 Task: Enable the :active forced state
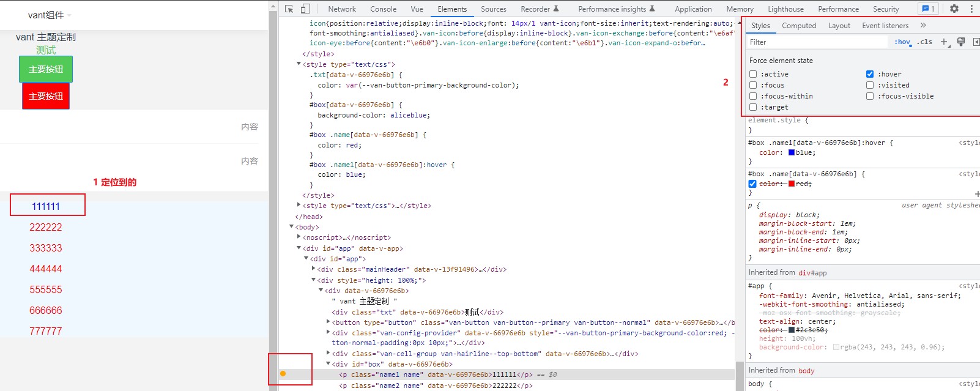coord(753,74)
